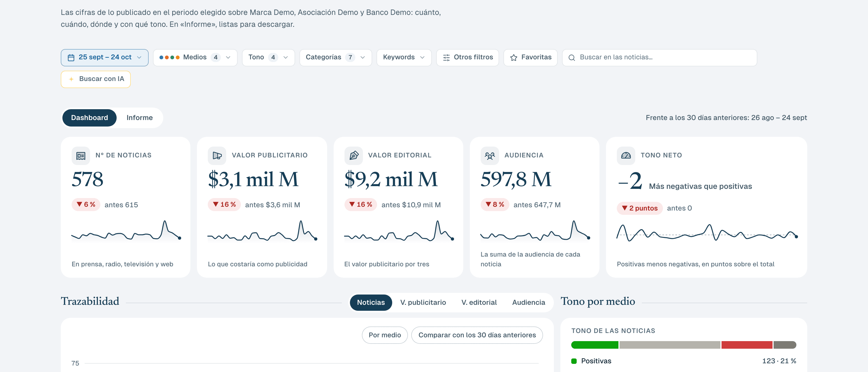This screenshot has height=372, width=868.
Task: Switch to V. publicitario tab
Action: tap(423, 303)
